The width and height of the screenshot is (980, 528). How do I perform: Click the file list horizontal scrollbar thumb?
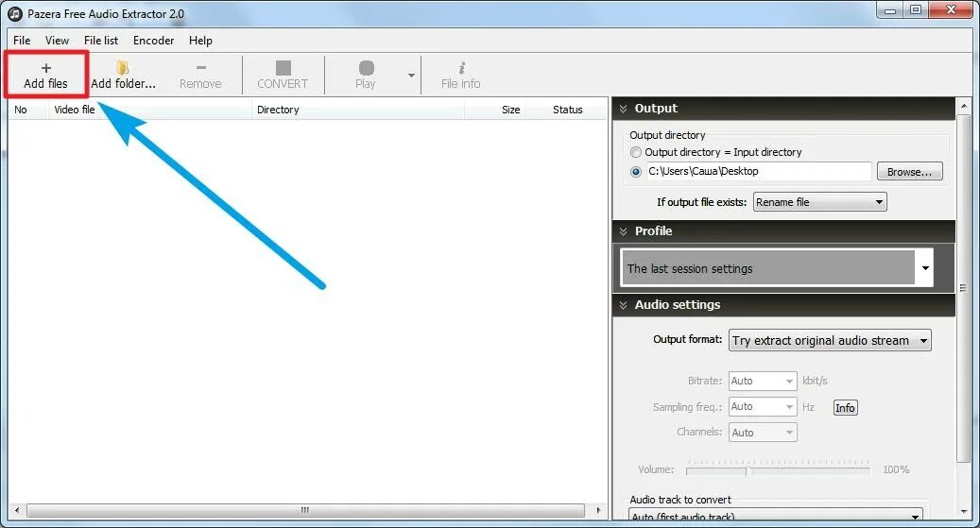pos(305,510)
